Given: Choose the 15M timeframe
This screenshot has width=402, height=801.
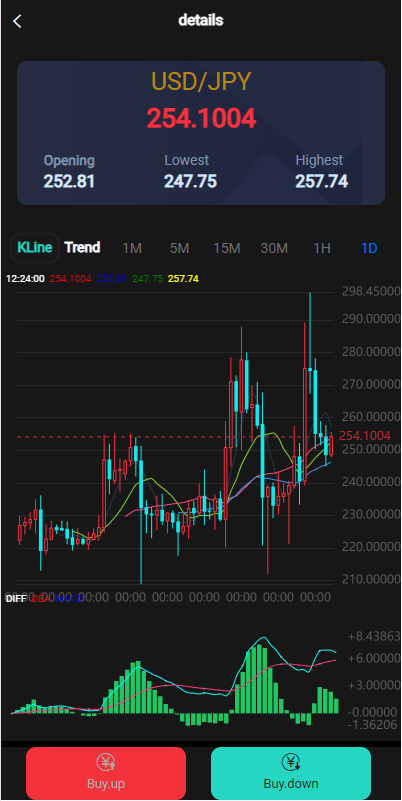Looking at the screenshot, I should pos(227,249).
